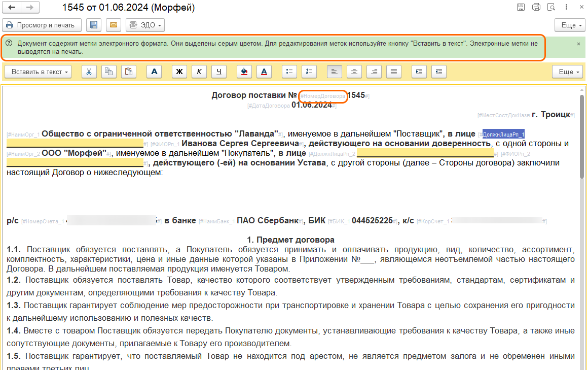Open the three-dot window menu in title bar

coord(566,7)
